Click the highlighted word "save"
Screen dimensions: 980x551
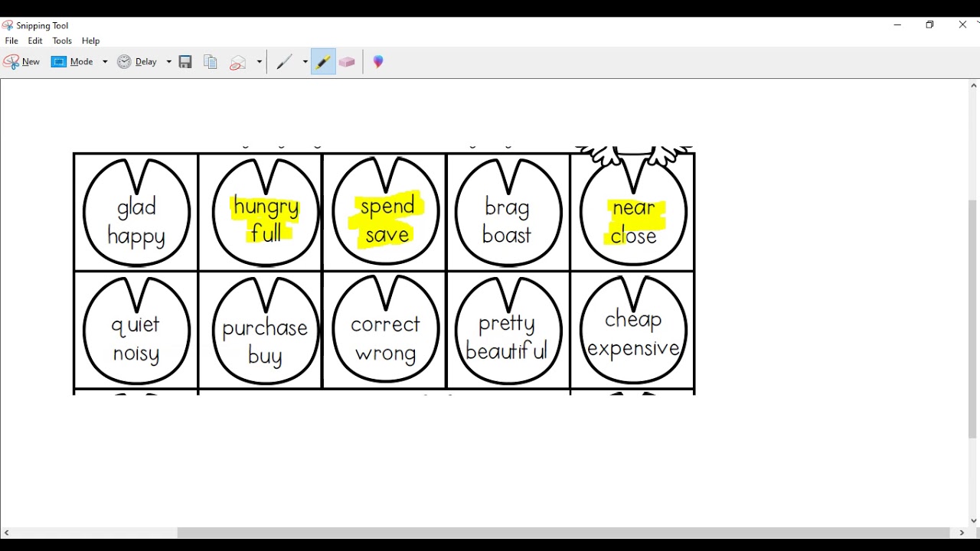[x=387, y=236]
